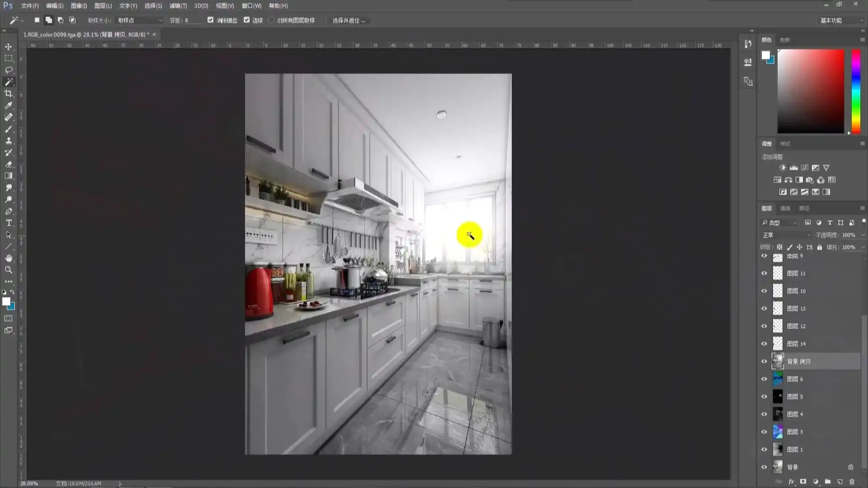Activate the Zoom tool

point(9,270)
